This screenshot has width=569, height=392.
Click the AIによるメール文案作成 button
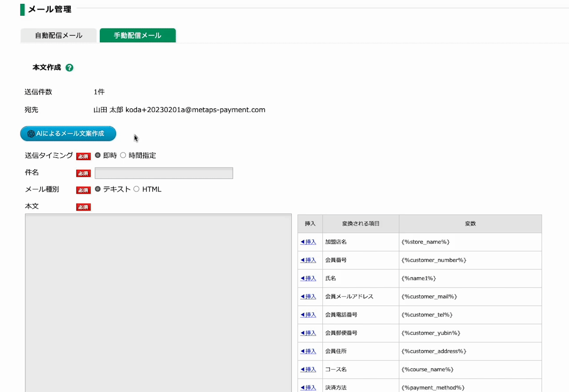coord(68,134)
